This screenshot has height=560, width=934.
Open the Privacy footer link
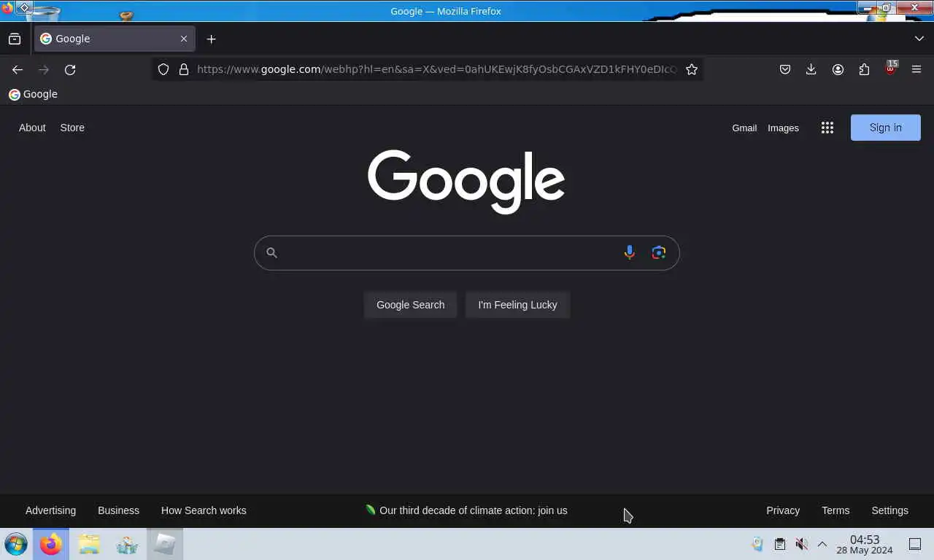coord(783,510)
